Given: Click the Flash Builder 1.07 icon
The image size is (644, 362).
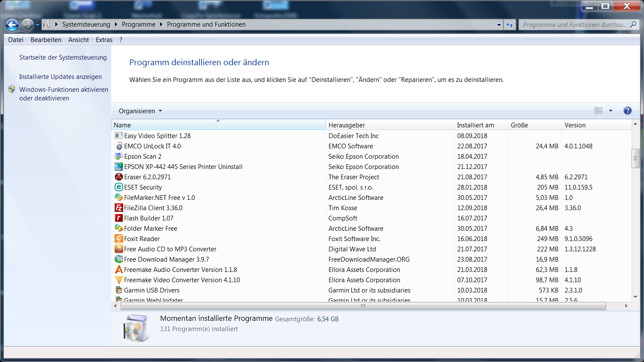Looking at the screenshot, I should [x=119, y=218].
